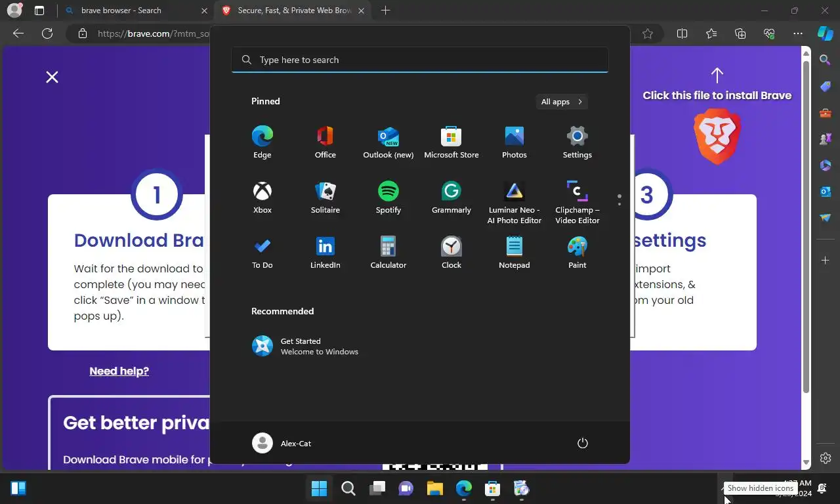Expand All apps list

561,102
